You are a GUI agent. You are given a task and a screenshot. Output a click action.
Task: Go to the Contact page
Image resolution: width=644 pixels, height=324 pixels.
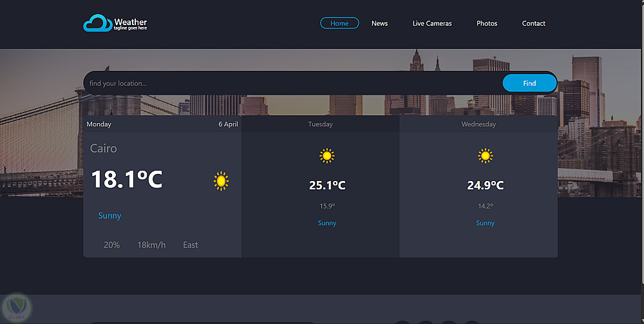pyautogui.click(x=533, y=23)
